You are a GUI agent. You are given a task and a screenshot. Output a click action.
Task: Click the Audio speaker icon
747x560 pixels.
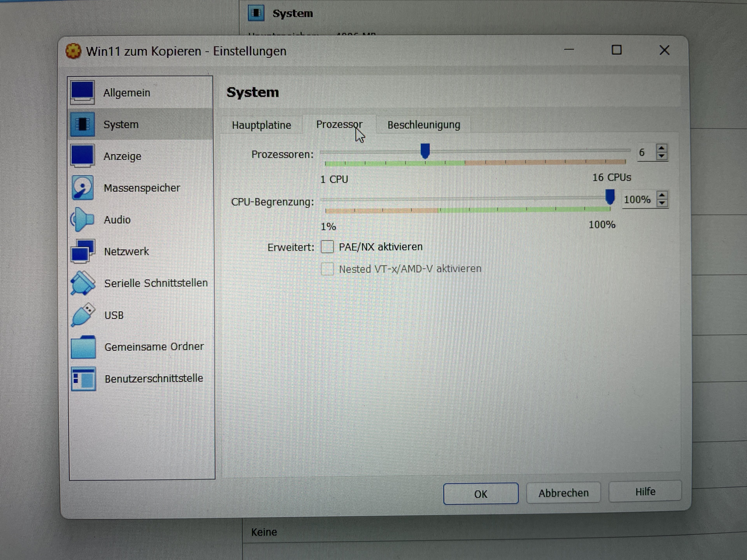pyautogui.click(x=82, y=219)
